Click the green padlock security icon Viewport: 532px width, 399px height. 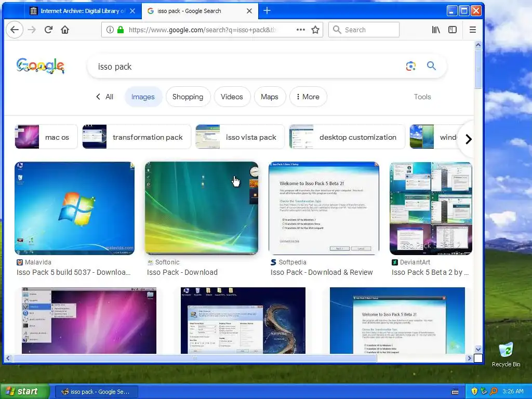121,30
